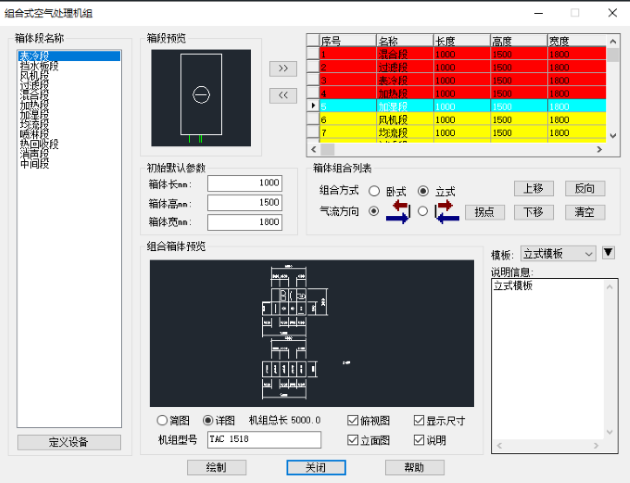Select 热回收段 in section name list
The width and height of the screenshot is (630, 483).
pyautogui.click(x=38, y=143)
